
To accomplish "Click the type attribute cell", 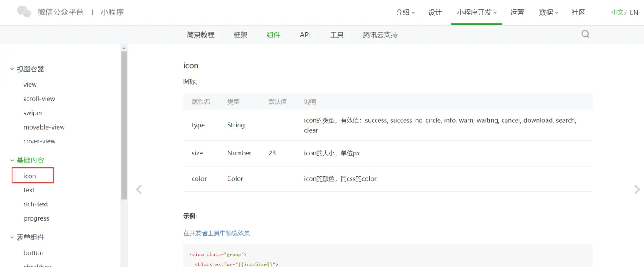I will coord(198,125).
